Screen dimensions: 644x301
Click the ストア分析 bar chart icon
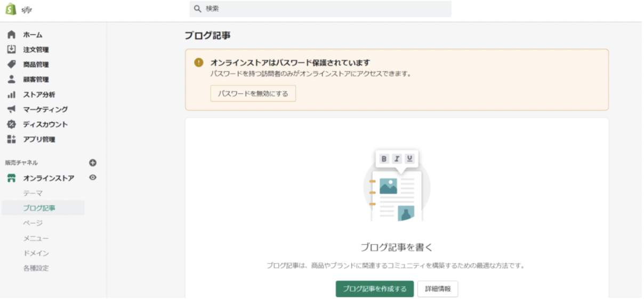click(x=11, y=94)
